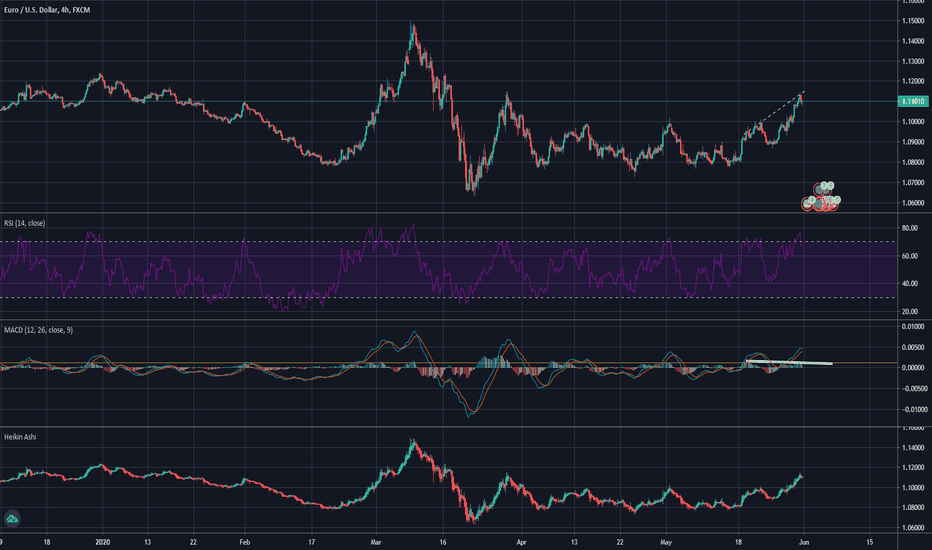Click the 15 date label on time axis
Image resolution: width=932 pixels, height=550 pixels.
[869, 542]
